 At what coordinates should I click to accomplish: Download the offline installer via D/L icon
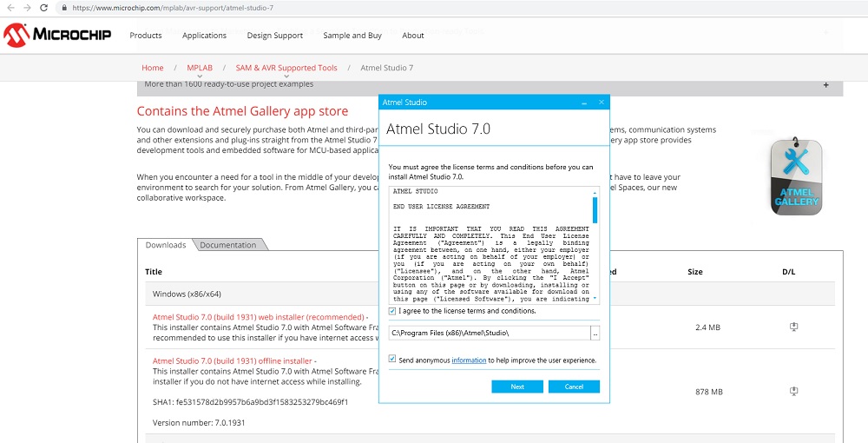pyautogui.click(x=793, y=391)
